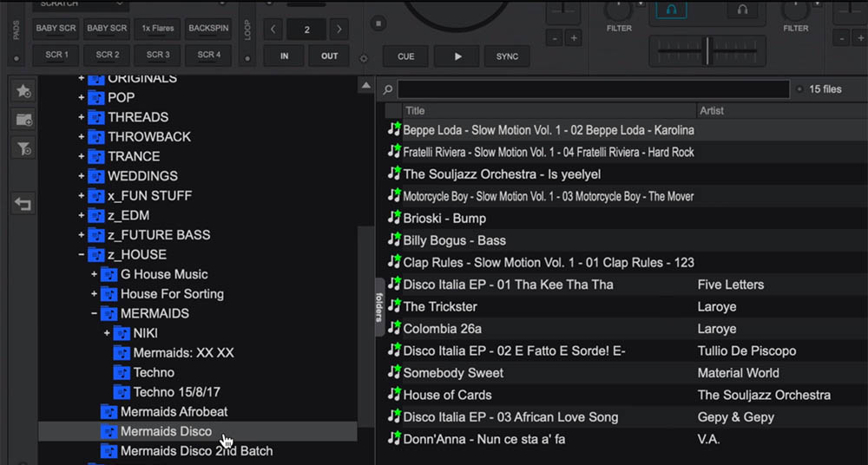Screen dimensions: 868x465
Task: Click the right FILTER knob
Action: [x=795, y=10]
